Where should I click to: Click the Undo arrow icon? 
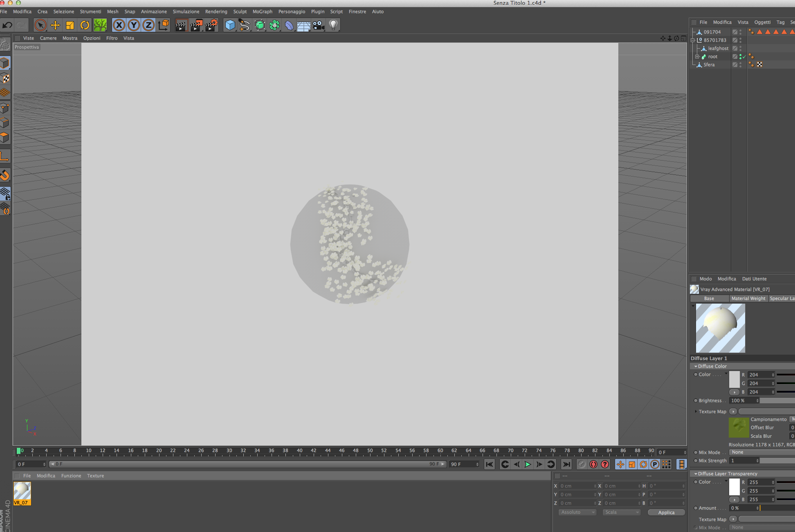[x=7, y=25]
